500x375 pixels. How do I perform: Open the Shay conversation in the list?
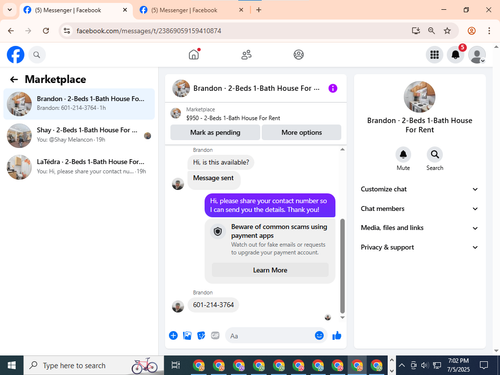[x=79, y=135]
